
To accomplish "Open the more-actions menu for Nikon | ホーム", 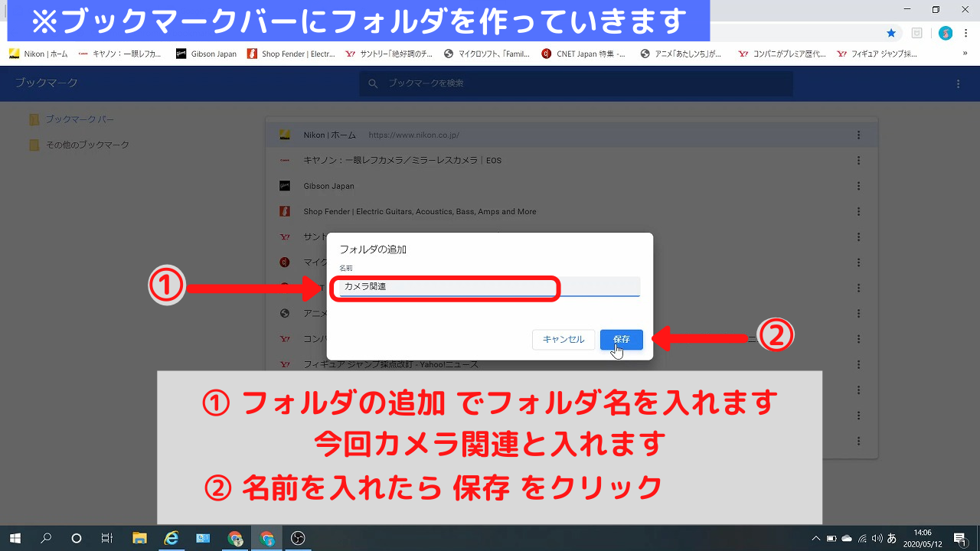I will click(x=859, y=135).
